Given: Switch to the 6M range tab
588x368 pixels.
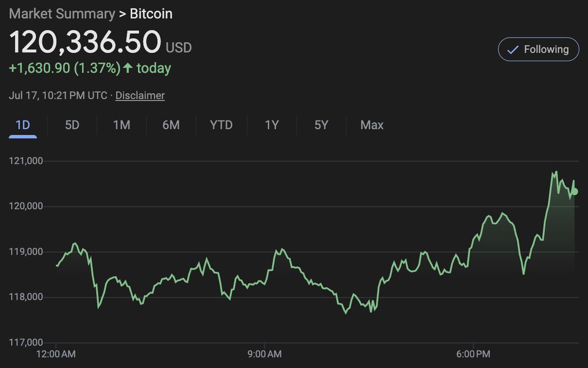Looking at the screenshot, I should click(171, 125).
